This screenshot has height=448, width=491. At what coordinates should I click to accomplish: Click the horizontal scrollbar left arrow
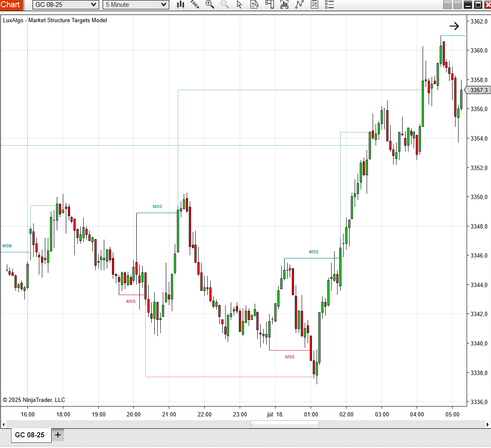pos(4,425)
